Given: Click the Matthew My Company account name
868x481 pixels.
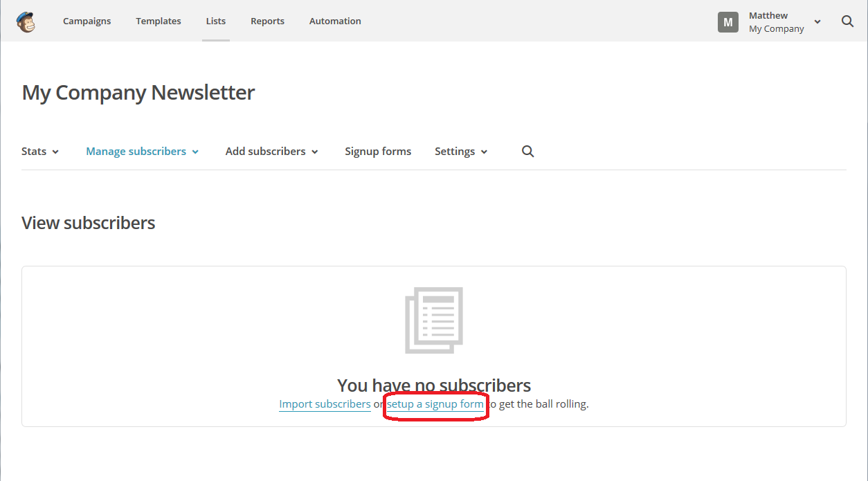Looking at the screenshot, I should 776,22.
